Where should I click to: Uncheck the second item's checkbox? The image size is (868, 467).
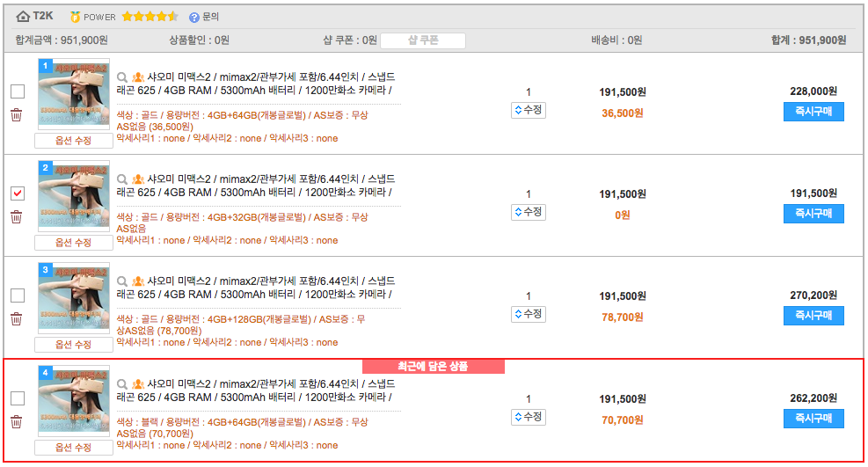18,193
